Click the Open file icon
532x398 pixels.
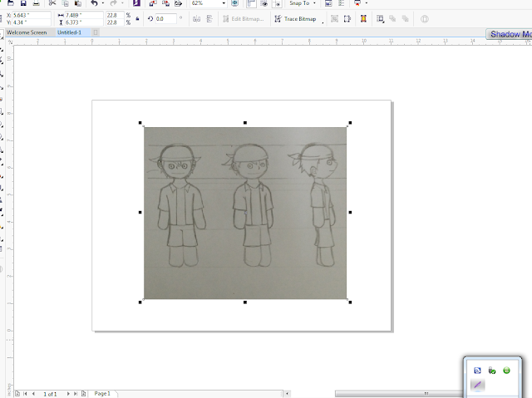pos(11,3)
